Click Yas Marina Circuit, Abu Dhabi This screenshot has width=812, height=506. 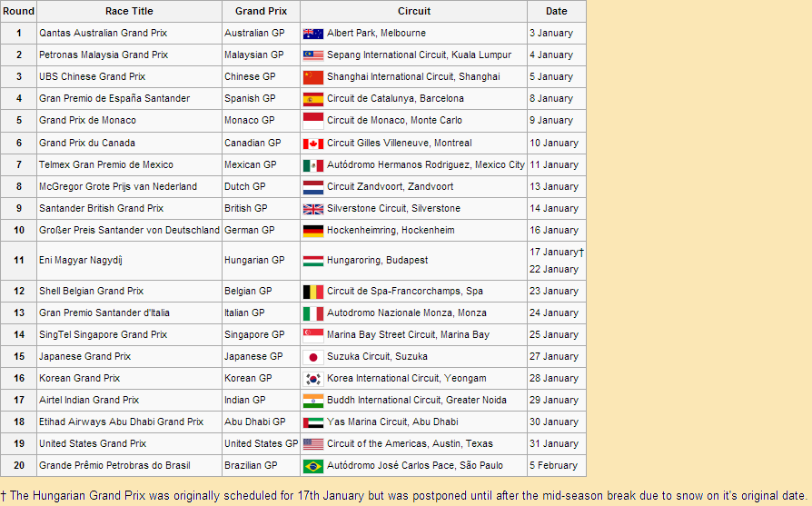coord(392,422)
